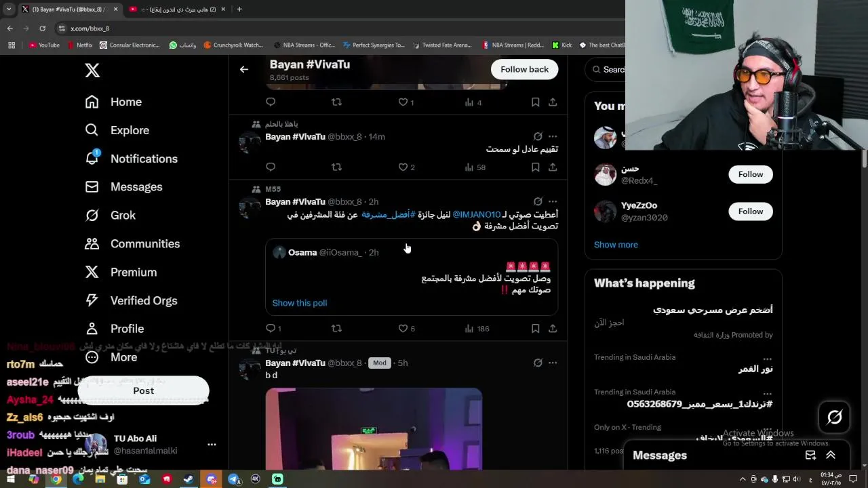Open Communities in the sidebar
This screenshot has width=868, height=488.
[x=132, y=243]
